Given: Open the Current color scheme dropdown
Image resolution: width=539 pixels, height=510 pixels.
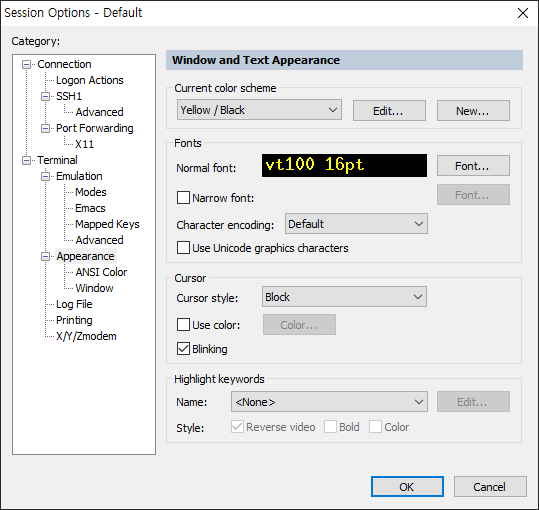Looking at the screenshot, I should pyautogui.click(x=259, y=110).
